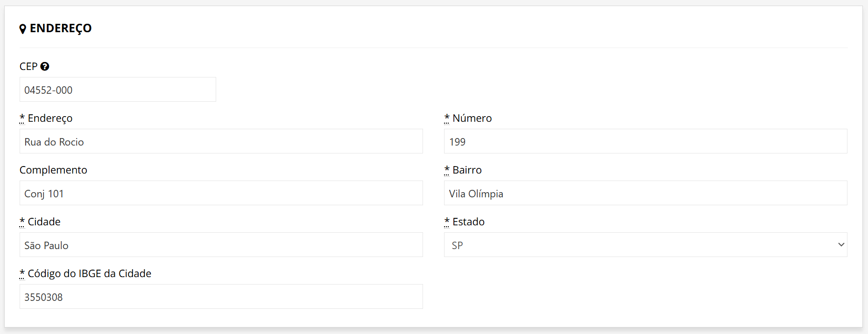Click the Estado field label
The image size is (868, 334).
pyautogui.click(x=468, y=222)
